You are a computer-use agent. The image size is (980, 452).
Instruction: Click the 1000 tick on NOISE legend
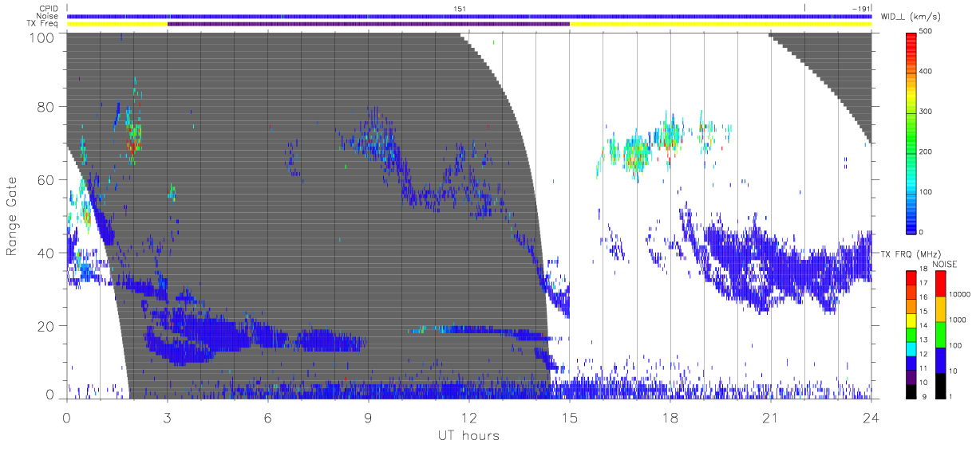[957, 320]
